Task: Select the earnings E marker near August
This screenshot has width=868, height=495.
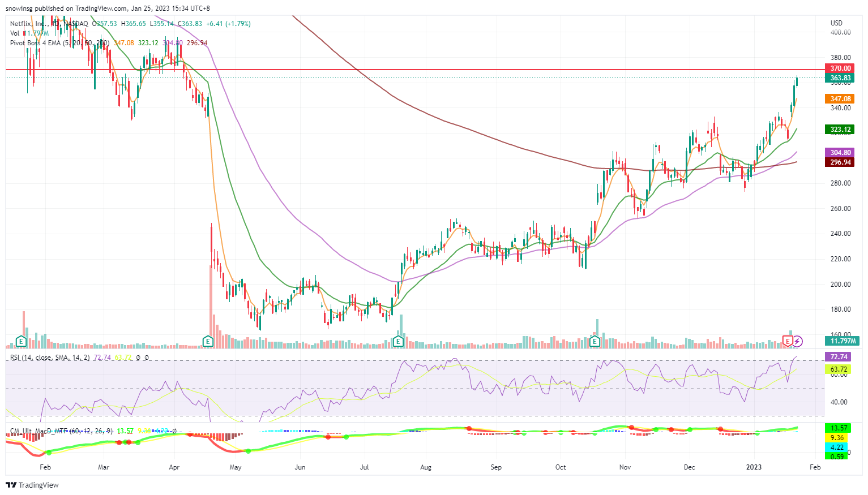Action: pos(398,341)
